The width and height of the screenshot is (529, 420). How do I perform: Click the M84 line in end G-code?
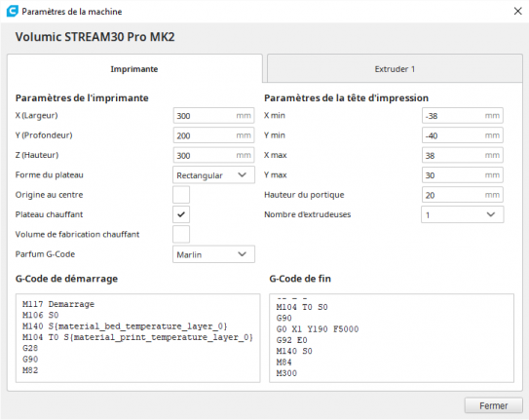(283, 363)
